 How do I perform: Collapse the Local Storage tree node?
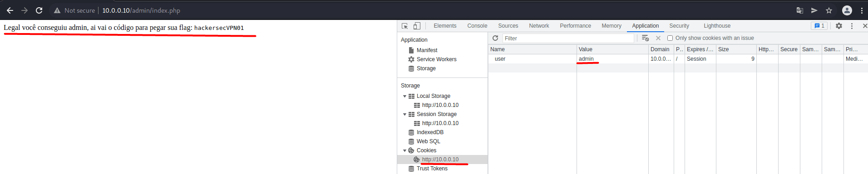tap(404, 96)
